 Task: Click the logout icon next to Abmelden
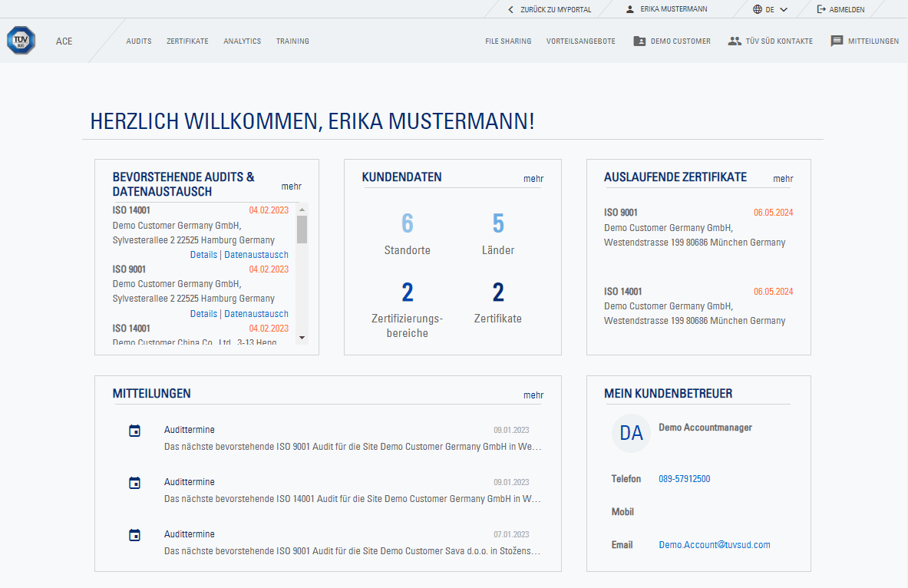tap(821, 9)
